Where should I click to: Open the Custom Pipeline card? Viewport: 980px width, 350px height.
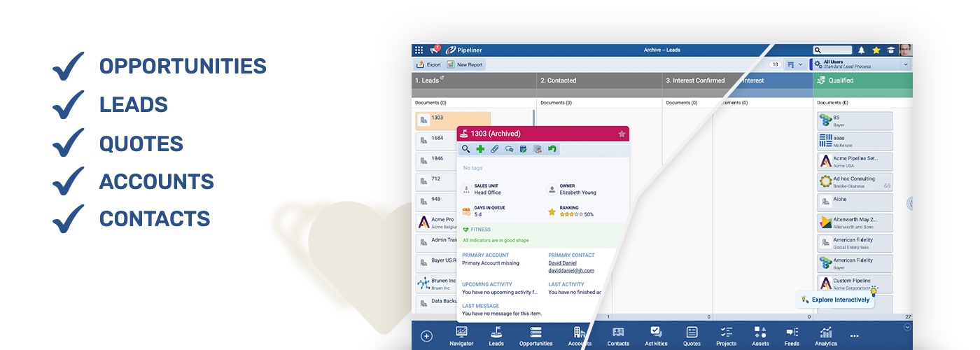855,283
